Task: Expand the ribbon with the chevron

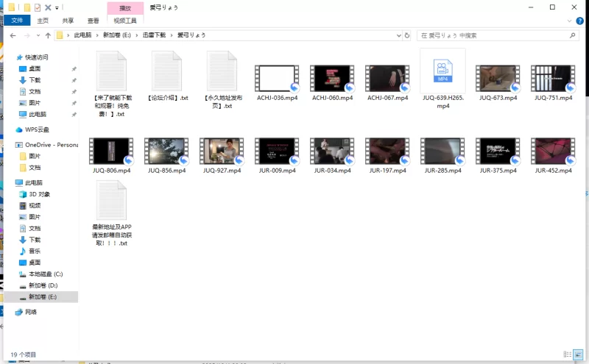Action: tap(571, 21)
